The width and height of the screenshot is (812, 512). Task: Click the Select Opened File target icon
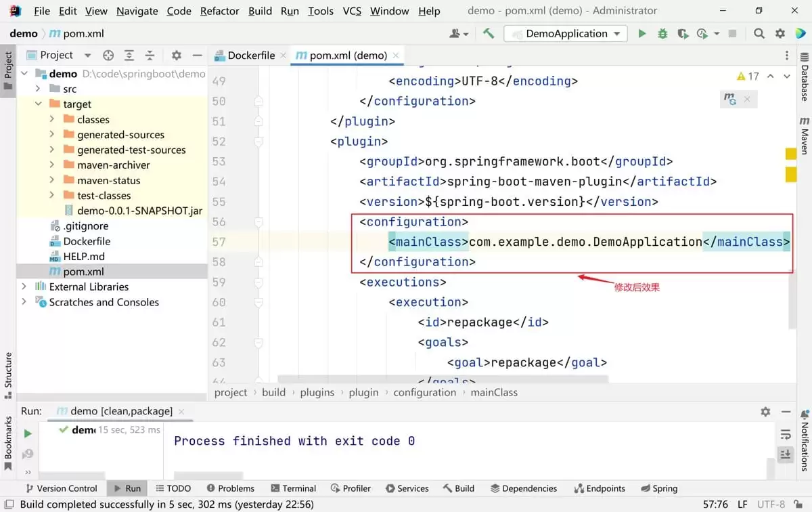108,56
